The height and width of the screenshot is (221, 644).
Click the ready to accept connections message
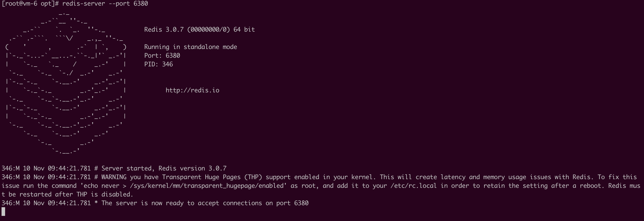205,203
